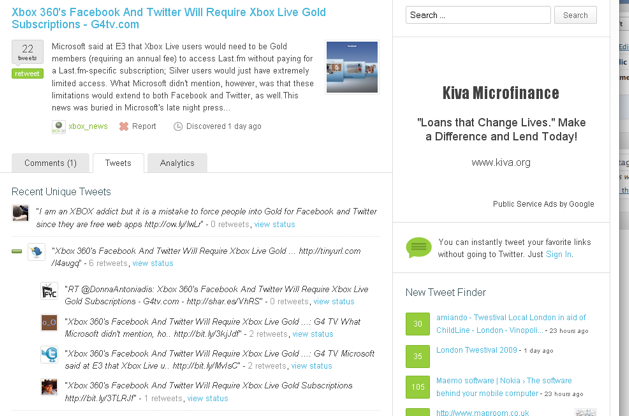This screenshot has width=629, height=416.
Task: Click the green 35 tweet count badge
Action: (x=418, y=356)
